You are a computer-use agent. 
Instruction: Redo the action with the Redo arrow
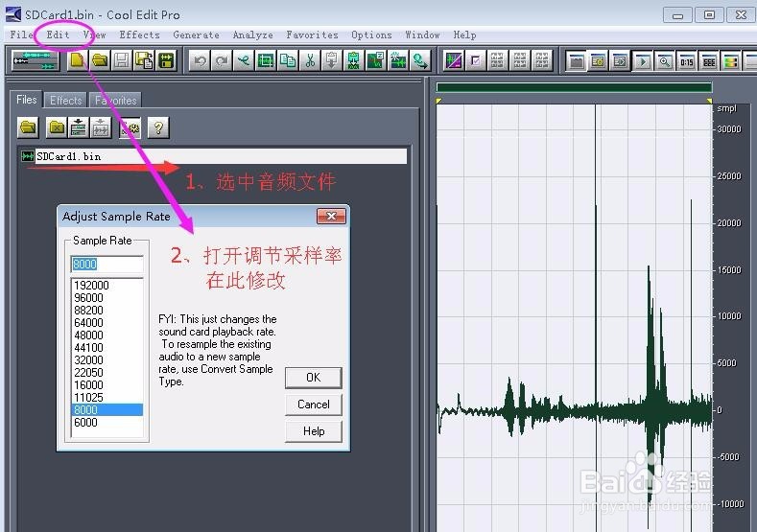[x=222, y=60]
